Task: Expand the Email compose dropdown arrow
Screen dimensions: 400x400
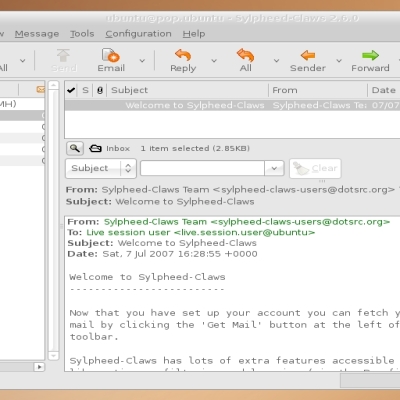Action: pyautogui.click(x=142, y=61)
